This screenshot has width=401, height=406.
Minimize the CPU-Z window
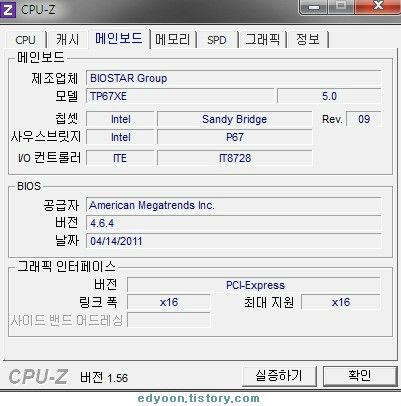pyautogui.click(x=314, y=7)
